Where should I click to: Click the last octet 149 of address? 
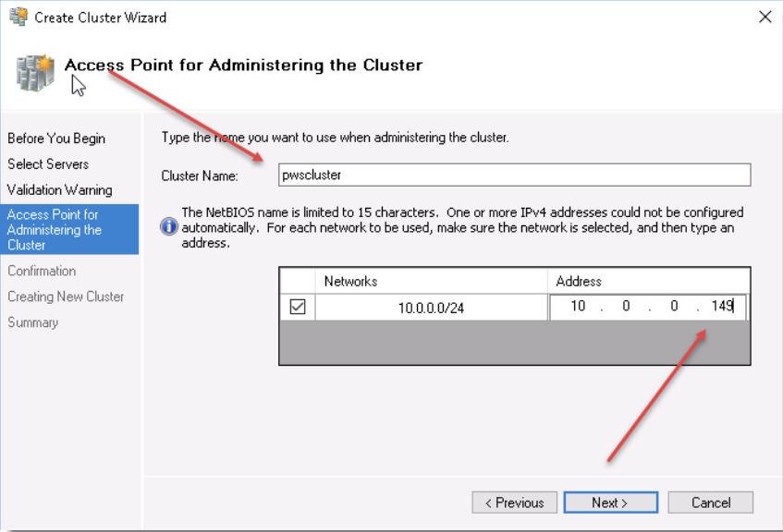pos(722,306)
